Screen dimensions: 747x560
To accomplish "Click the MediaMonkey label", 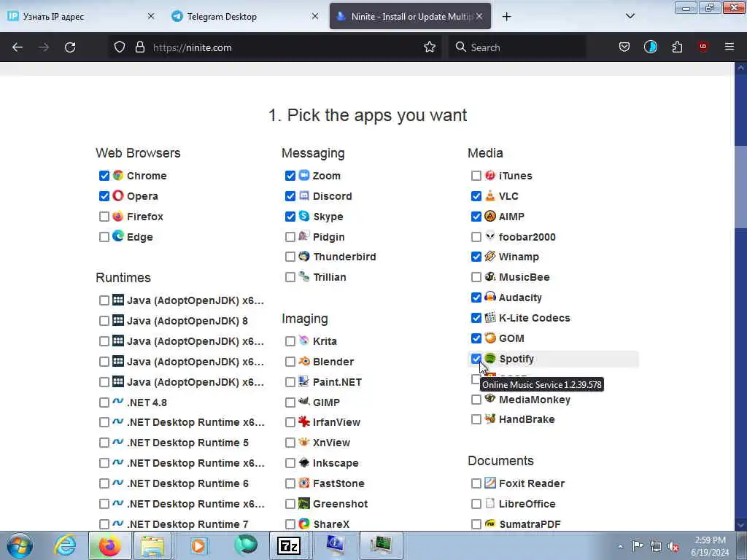I will [x=535, y=400].
